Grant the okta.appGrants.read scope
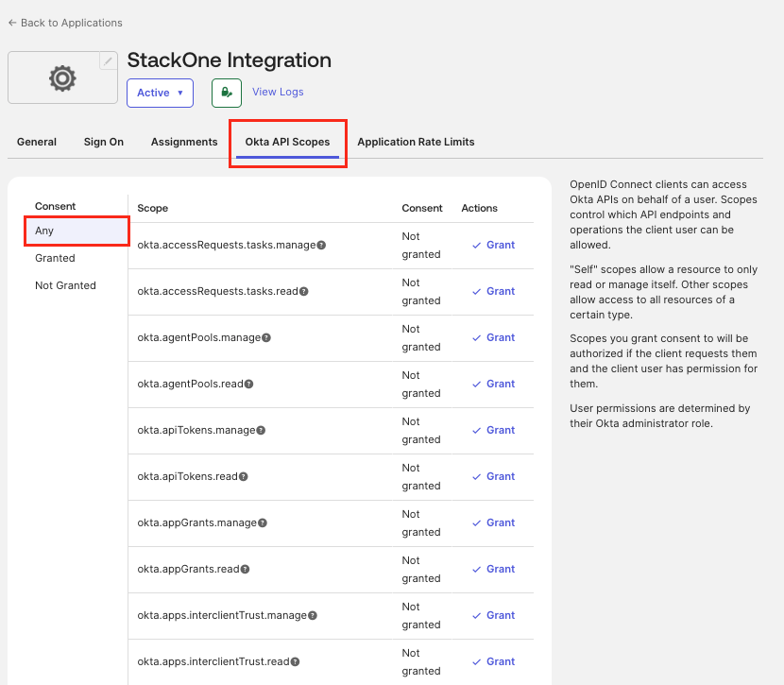Screen dimensions: 784x685 pyautogui.click(x=493, y=569)
